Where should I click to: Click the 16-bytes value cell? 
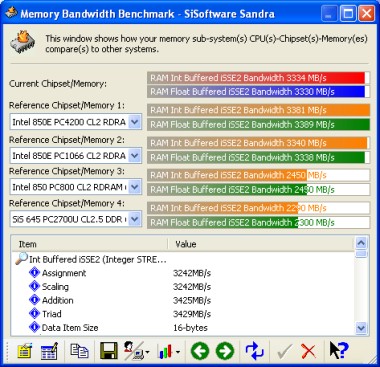click(190, 328)
